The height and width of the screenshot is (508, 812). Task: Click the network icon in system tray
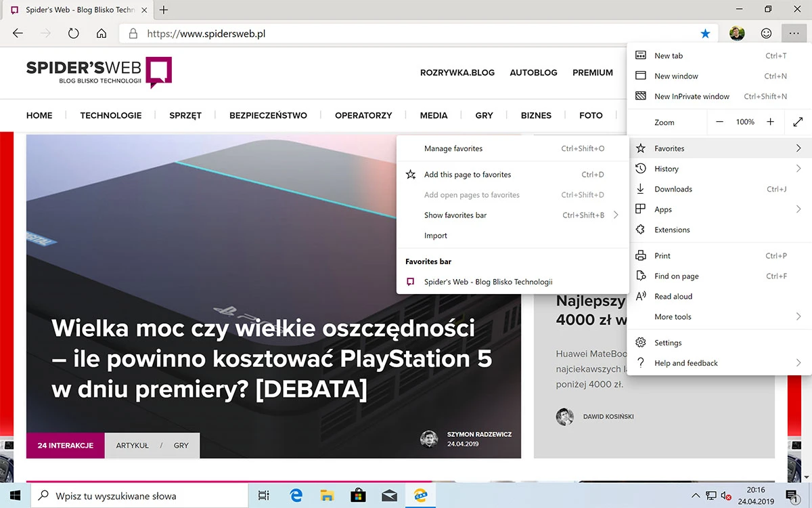pyautogui.click(x=711, y=496)
